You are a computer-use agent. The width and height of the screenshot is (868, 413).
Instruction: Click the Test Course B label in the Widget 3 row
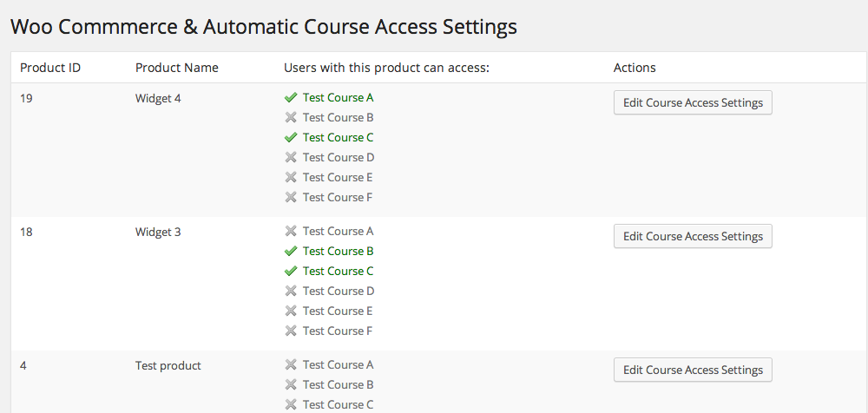click(339, 251)
